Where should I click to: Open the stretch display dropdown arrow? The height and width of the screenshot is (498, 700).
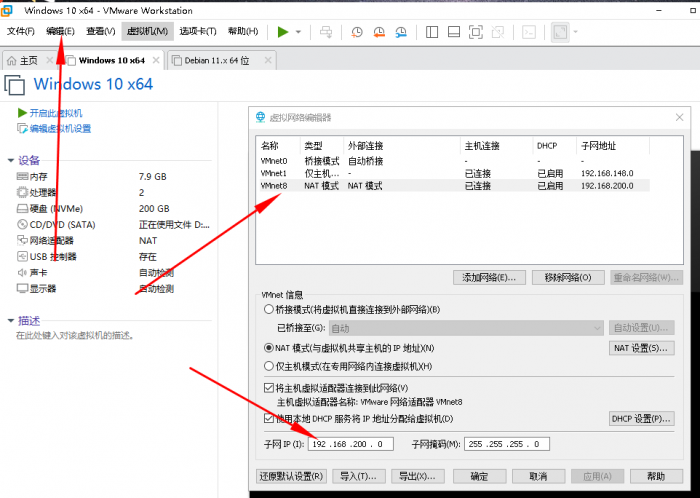tap(575, 32)
